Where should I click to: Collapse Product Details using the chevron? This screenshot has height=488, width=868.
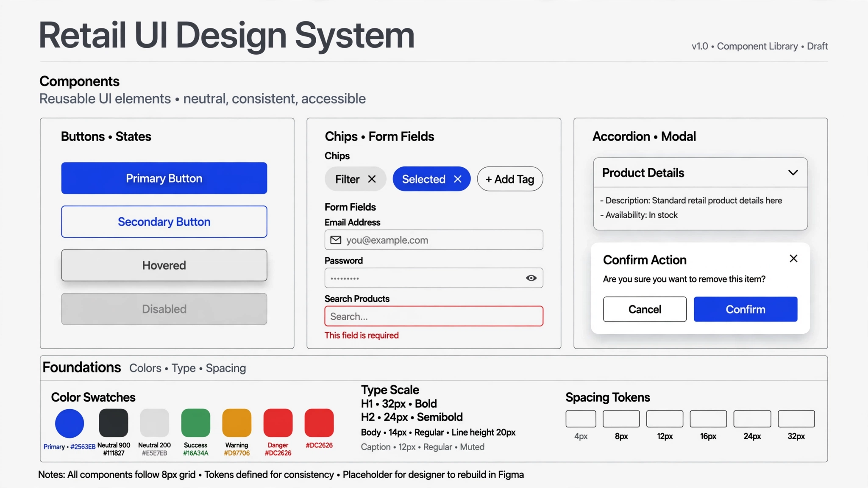point(793,173)
